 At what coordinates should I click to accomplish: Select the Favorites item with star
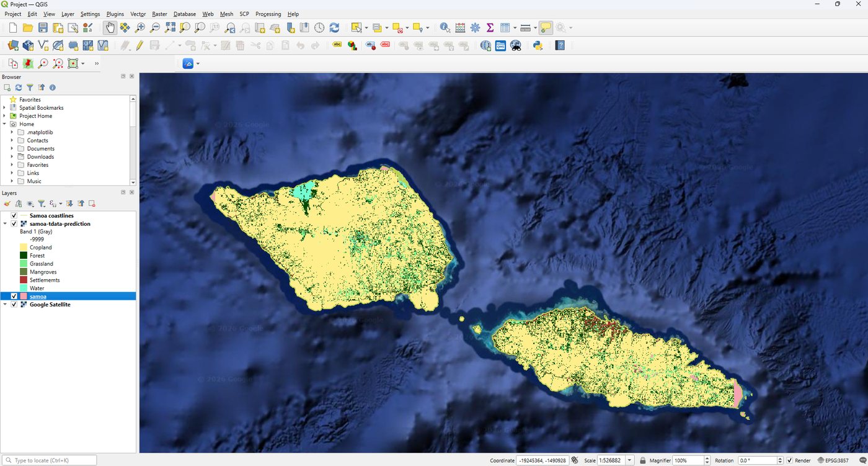tap(30, 99)
